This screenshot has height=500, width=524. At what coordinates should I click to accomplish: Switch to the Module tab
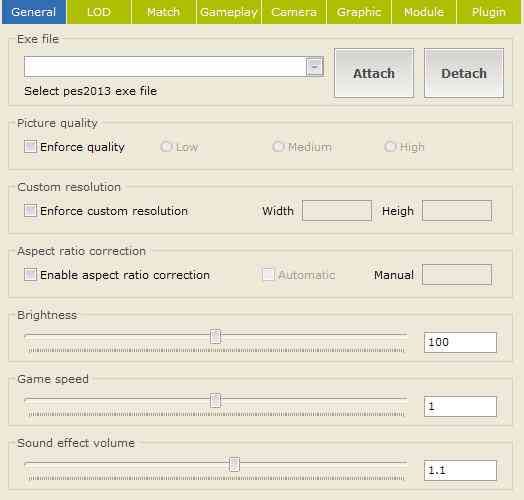pos(424,12)
